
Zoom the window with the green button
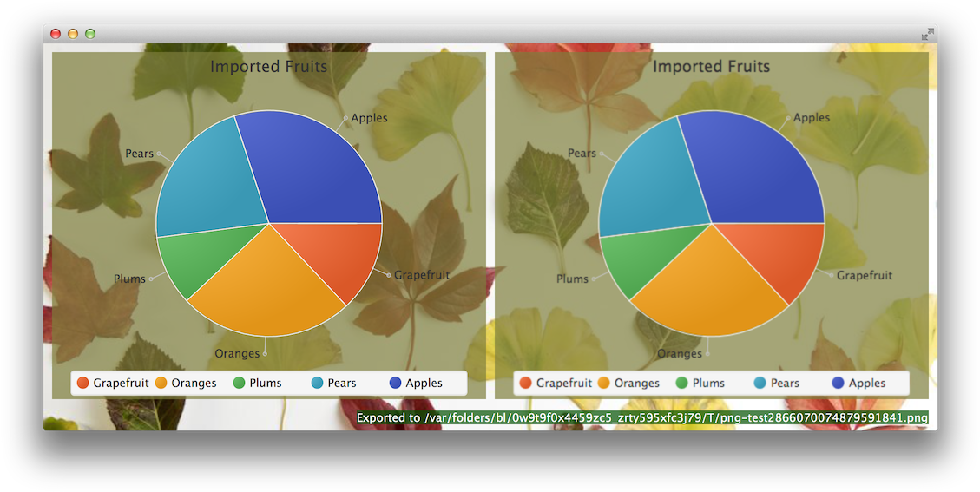(x=90, y=34)
